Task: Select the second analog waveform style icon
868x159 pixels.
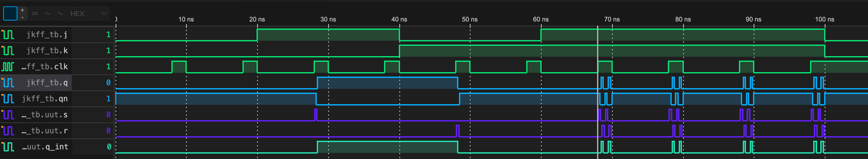Action: coord(60,13)
